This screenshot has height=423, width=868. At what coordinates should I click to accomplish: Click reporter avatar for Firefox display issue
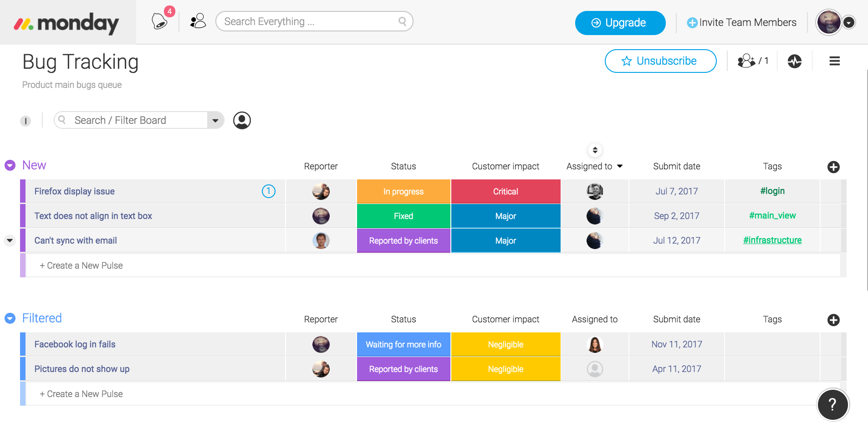321,191
